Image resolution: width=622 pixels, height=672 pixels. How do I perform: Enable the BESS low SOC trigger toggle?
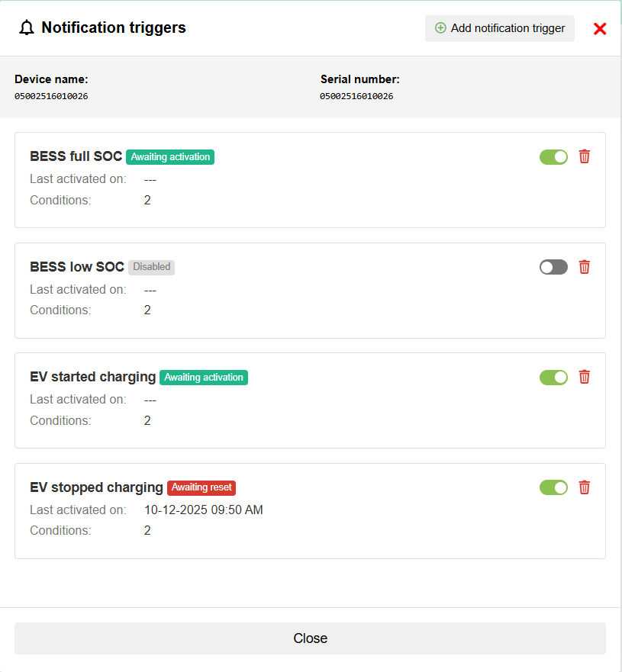[553, 267]
